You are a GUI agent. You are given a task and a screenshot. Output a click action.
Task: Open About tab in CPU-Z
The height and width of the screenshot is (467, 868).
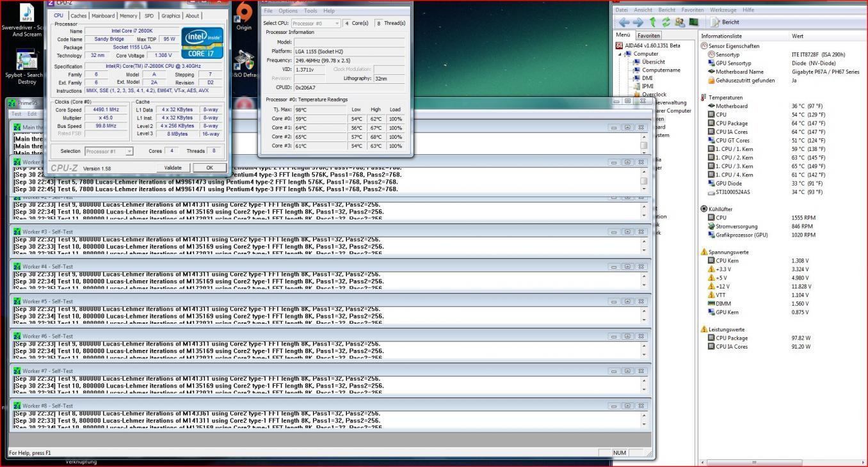click(x=192, y=16)
